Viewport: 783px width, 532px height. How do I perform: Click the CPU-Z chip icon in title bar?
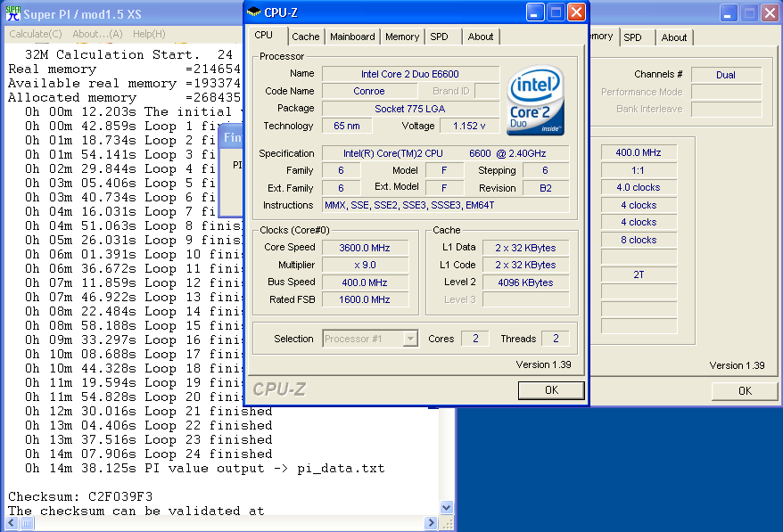coord(253,12)
